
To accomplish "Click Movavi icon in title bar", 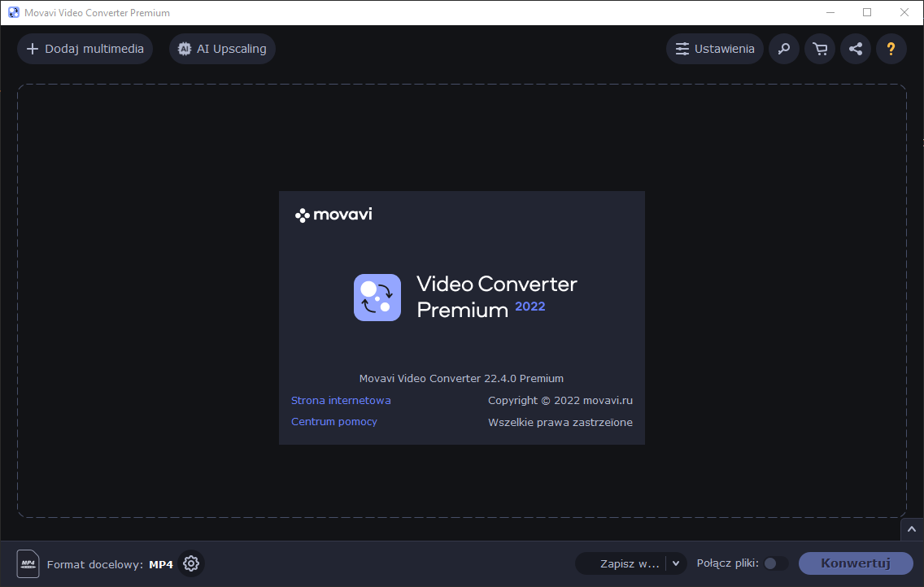I will tap(14, 12).
